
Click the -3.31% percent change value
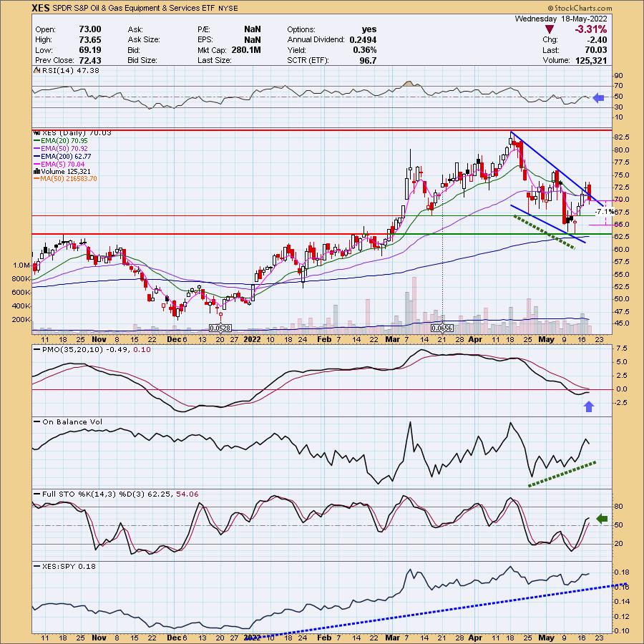(590, 29)
